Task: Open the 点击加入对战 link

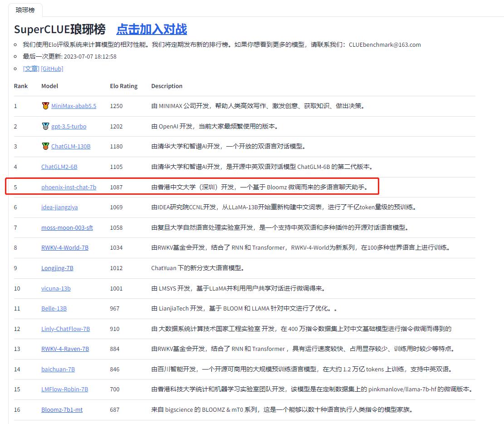Action: tap(152, 29)
